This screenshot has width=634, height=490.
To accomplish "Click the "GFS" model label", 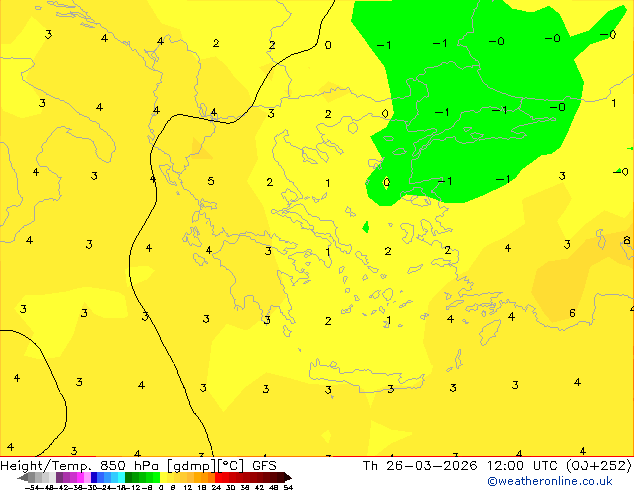I will [x=264, y=466].
